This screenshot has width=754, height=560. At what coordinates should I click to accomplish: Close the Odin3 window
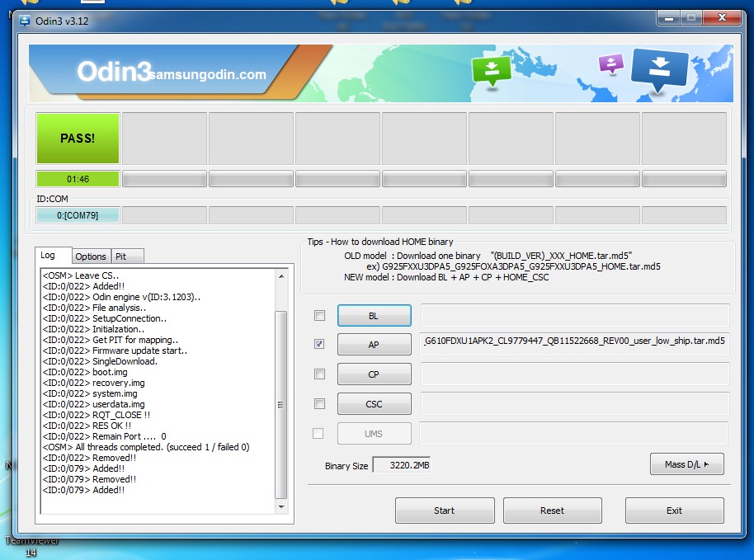(722, 18)
